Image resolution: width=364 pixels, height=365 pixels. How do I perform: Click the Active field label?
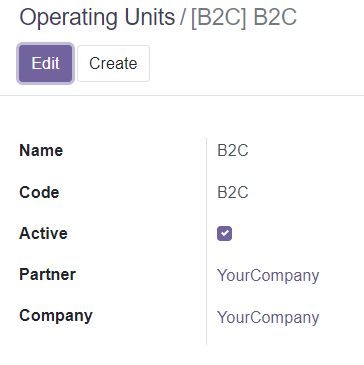tap(43, 233)
